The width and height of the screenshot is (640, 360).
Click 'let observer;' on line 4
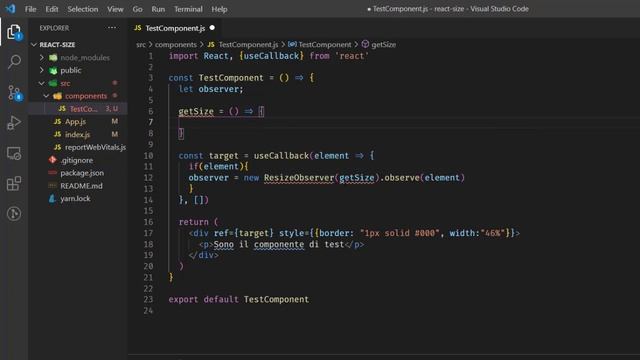211,89
